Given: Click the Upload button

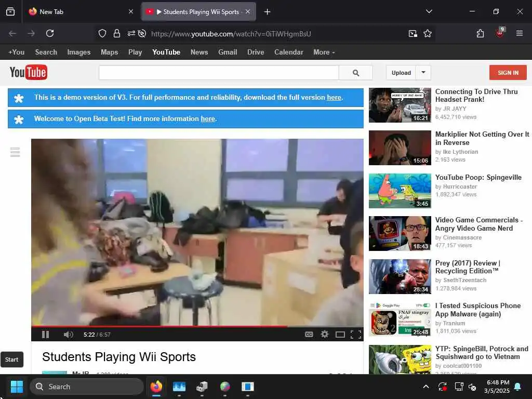Looking at the screenshot, I should [x=401, y=73].
